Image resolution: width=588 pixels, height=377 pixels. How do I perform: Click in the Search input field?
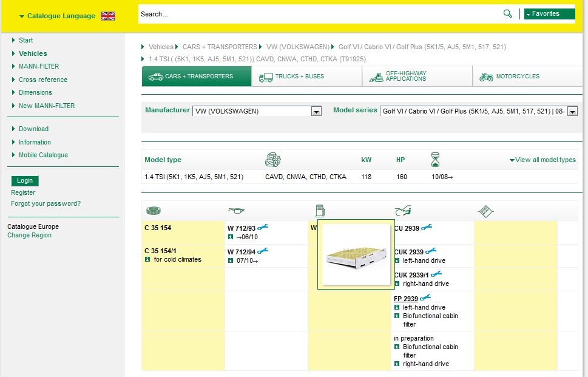(319, 14)
